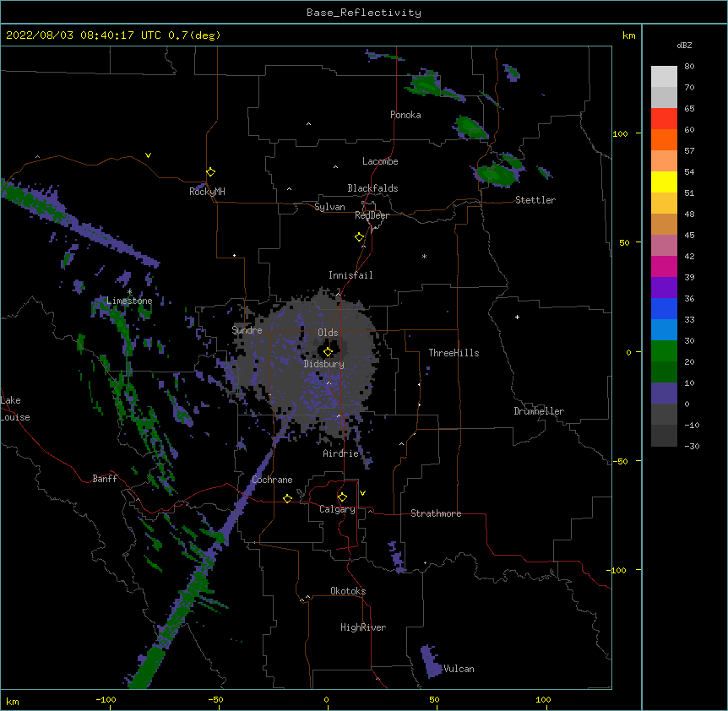Pick the bright yellow swatch in dBZ legend
Screen dimensions: 728x711
664,182
